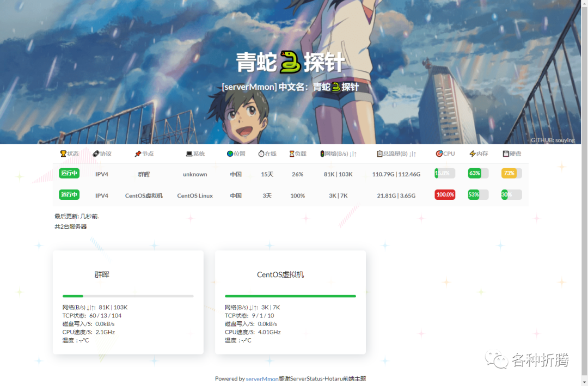588x386 pixels.
Task: Click the 共2台服务器 text
Action: (x=70, y=226)
